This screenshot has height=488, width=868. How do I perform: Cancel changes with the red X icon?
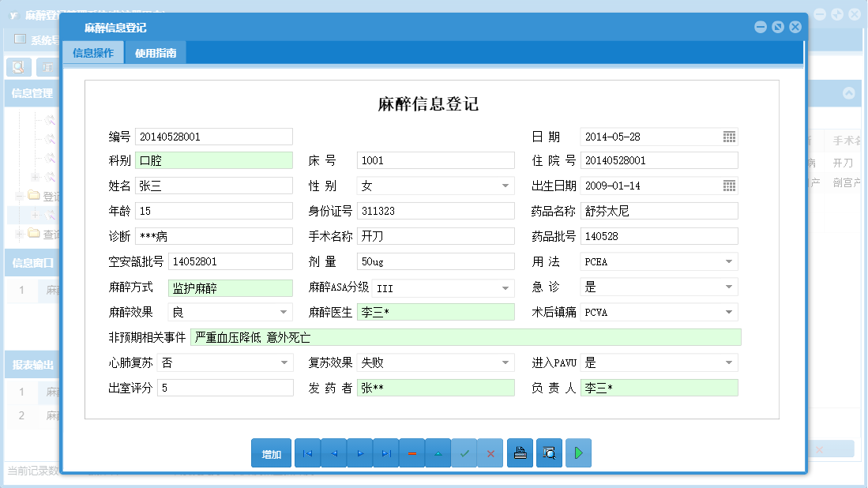(490, 453)
